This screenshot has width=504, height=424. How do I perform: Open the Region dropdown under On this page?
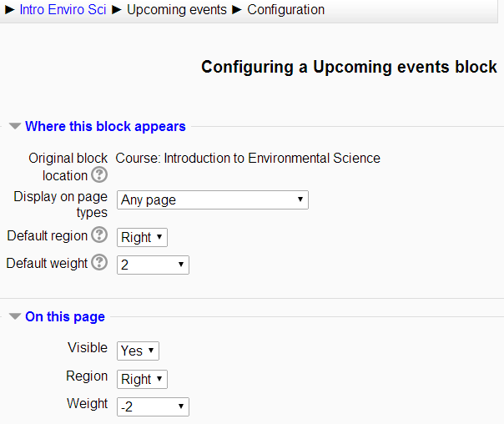[142, 379]
